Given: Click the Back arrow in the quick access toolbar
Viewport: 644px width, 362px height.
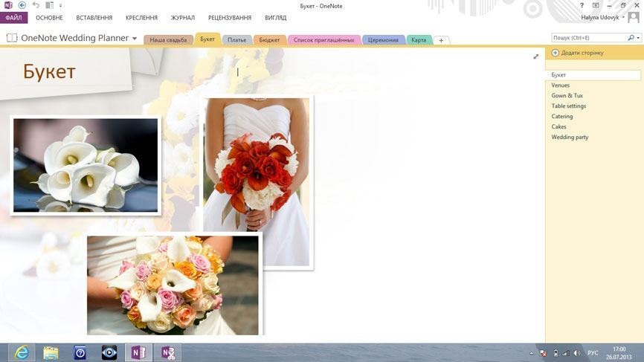Looking at the screenshot, I should coord(22,5).
